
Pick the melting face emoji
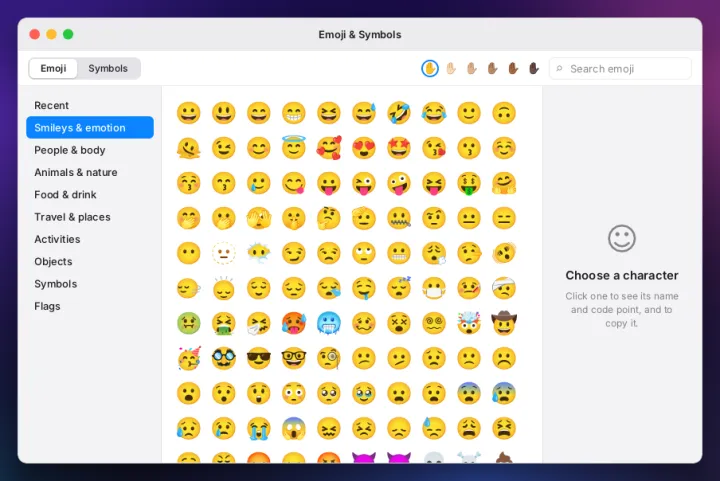pos(188,148)
